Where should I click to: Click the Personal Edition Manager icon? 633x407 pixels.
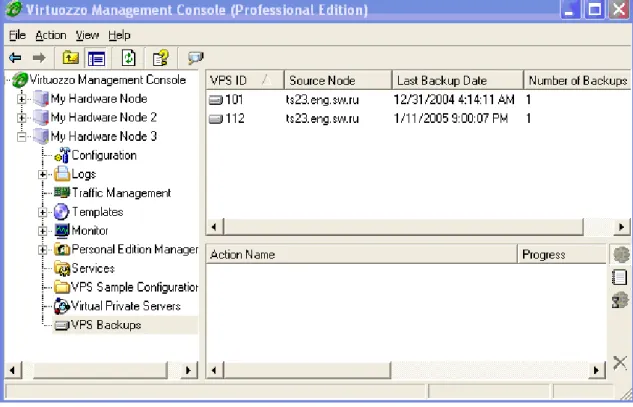(62, 250)
